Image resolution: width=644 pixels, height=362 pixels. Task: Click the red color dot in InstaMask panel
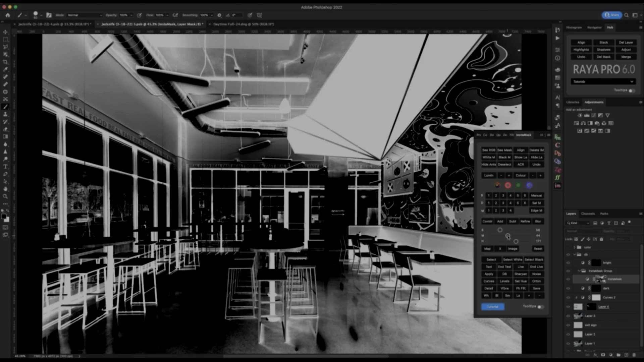(x=507, y=185)
